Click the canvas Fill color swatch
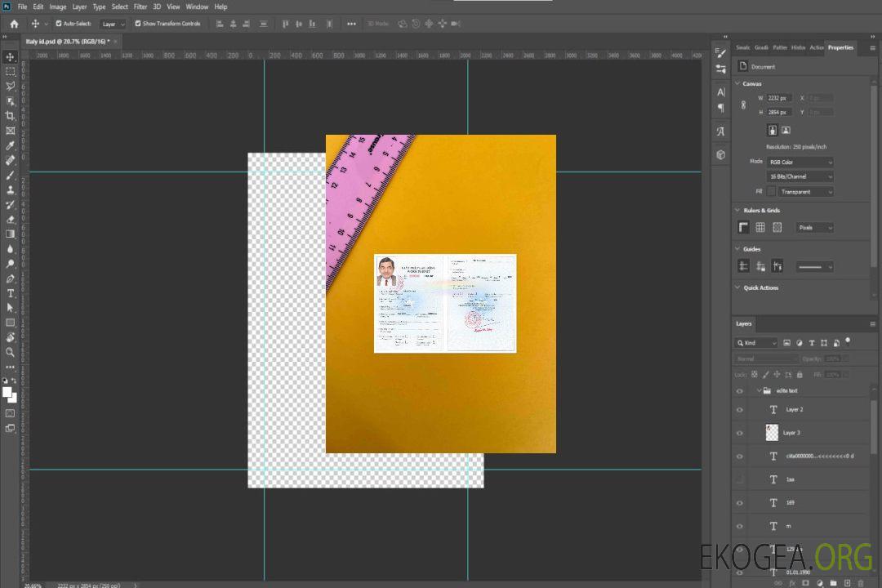This screenshot has height=588, width=882. point(771,192)
